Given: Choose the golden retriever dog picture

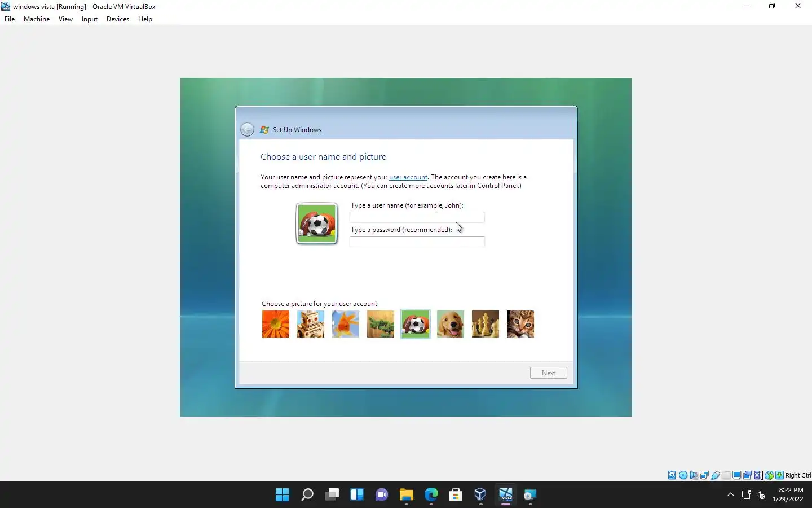Looking at the screenshot, I should 451,324.
